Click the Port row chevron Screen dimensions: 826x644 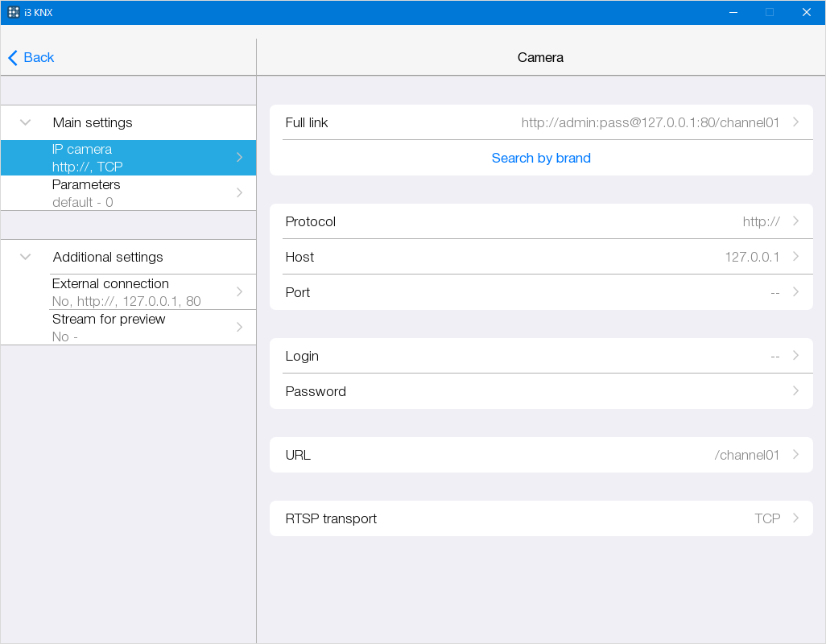[x=795, y=292]
